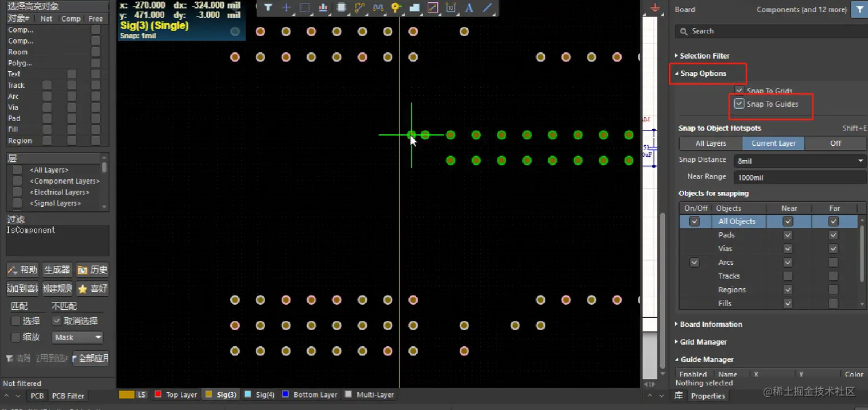Image resolution: width=868 pixels, height=410 pixels.
Task: Open the PCB Filter tab
Action: pyautogui.click(x=68, y=396)
